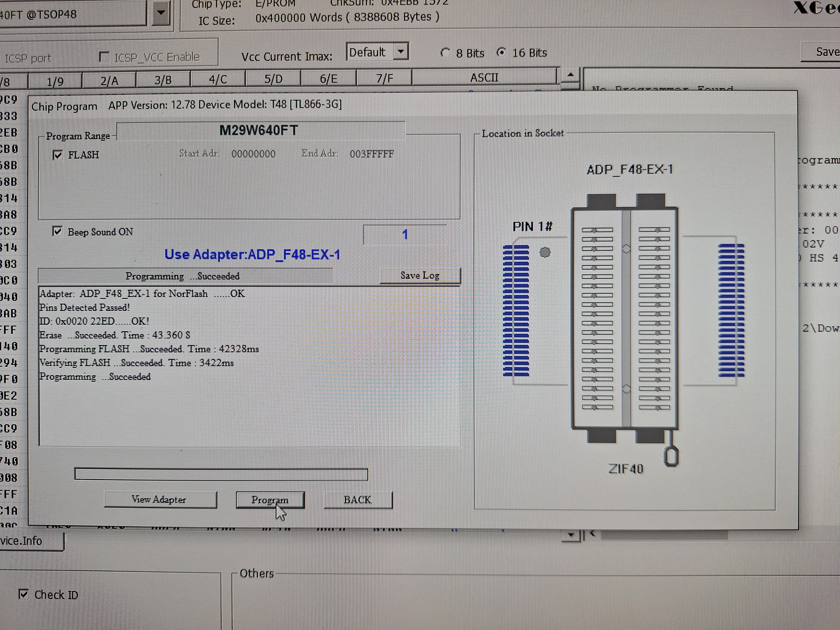Save the programming log

420,276
